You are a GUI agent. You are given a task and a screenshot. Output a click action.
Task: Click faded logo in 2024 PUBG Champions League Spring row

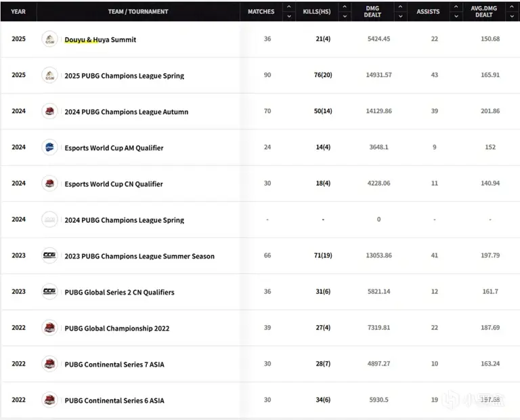pos(49,219)
